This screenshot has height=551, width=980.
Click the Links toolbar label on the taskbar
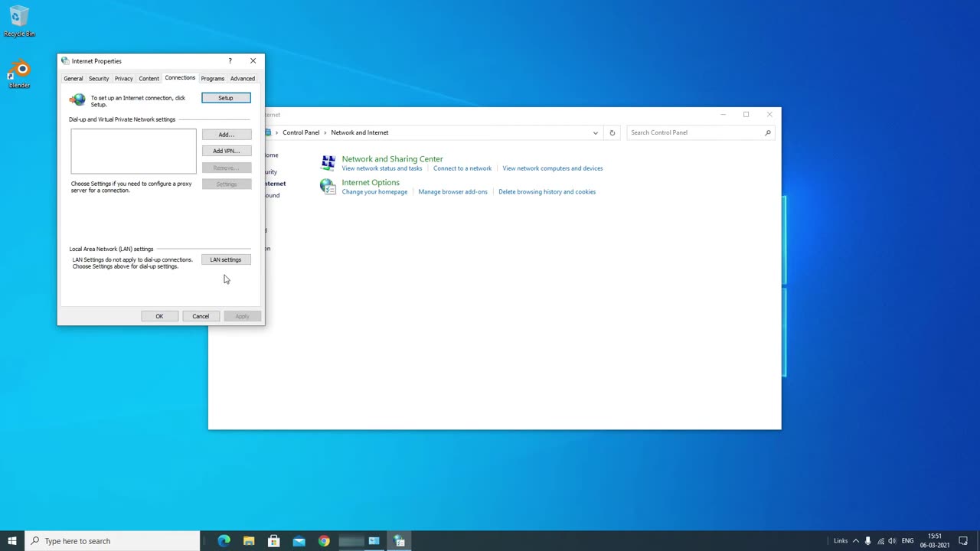(841, 541)
